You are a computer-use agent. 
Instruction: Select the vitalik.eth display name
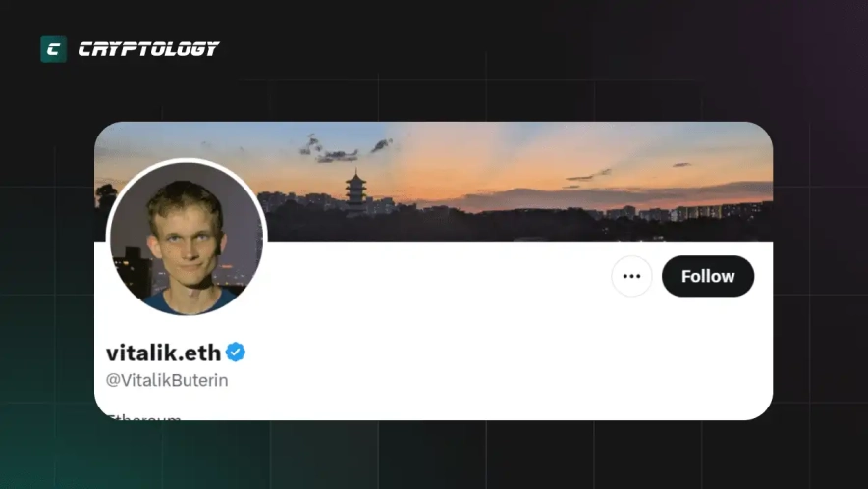click(x=163, y=353)
